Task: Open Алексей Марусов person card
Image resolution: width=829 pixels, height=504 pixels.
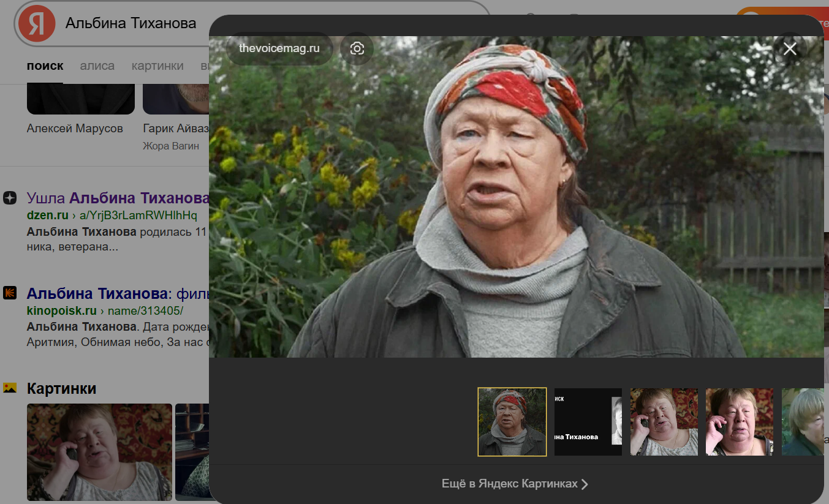Action: (75, 129)
